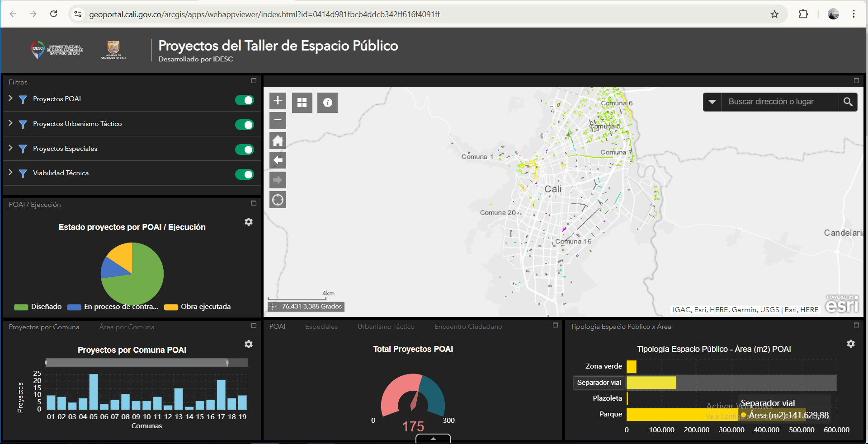Click the home default extent icon

278,140
